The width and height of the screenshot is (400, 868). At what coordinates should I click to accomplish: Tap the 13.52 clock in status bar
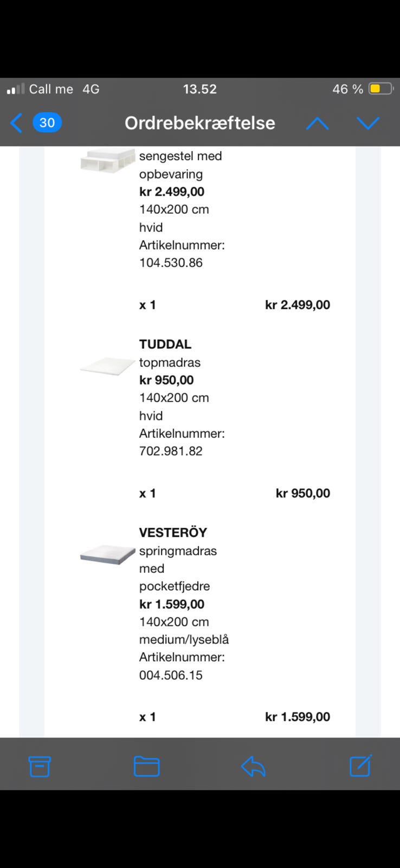(199, 89)
